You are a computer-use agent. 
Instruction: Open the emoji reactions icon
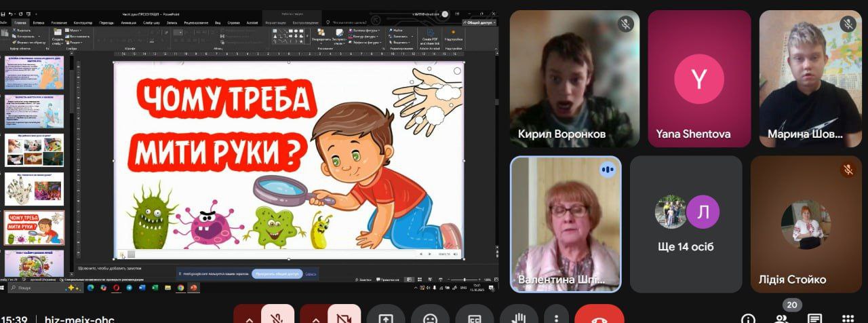click(430, 317)
